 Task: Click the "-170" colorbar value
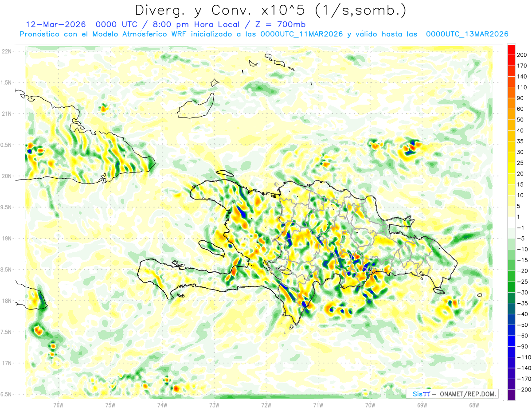(x=524, y=379)
